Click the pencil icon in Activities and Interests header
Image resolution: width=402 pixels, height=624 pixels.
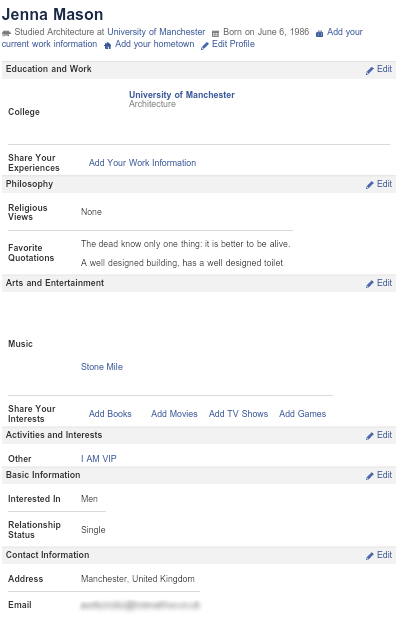(x=370, y=436)
